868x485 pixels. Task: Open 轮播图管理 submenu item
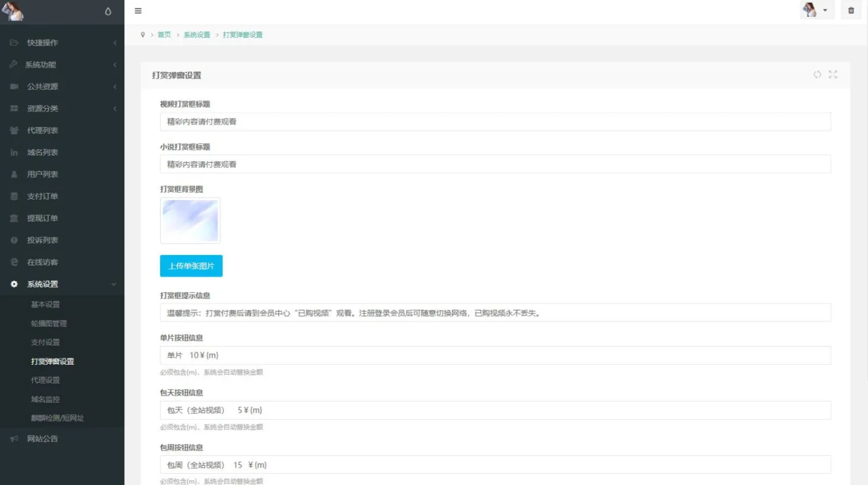49,323
